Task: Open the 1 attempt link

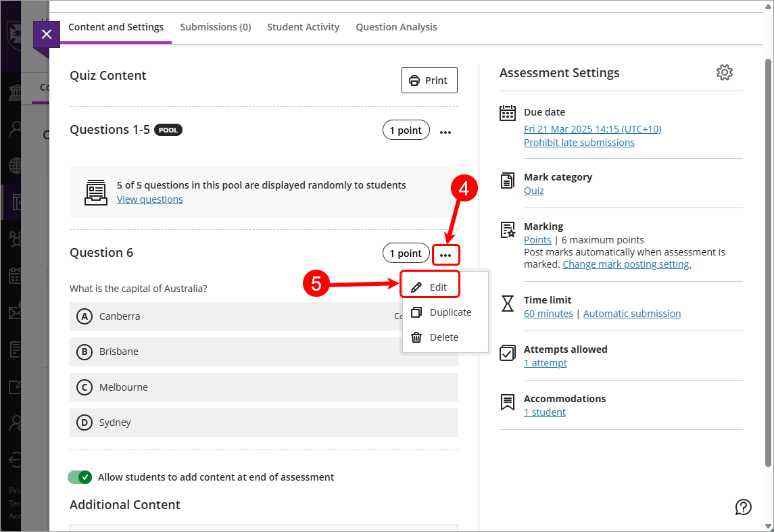Action: click(x=545, y=363)
